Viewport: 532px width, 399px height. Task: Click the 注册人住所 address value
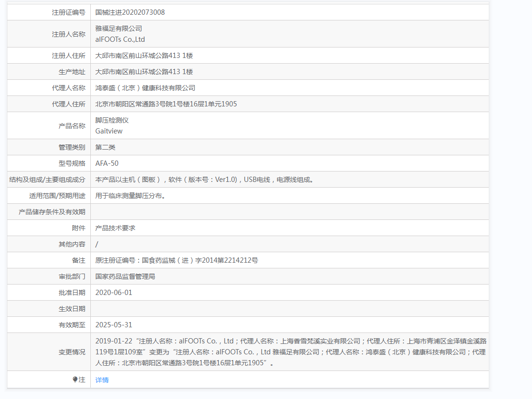coord(144,56)
